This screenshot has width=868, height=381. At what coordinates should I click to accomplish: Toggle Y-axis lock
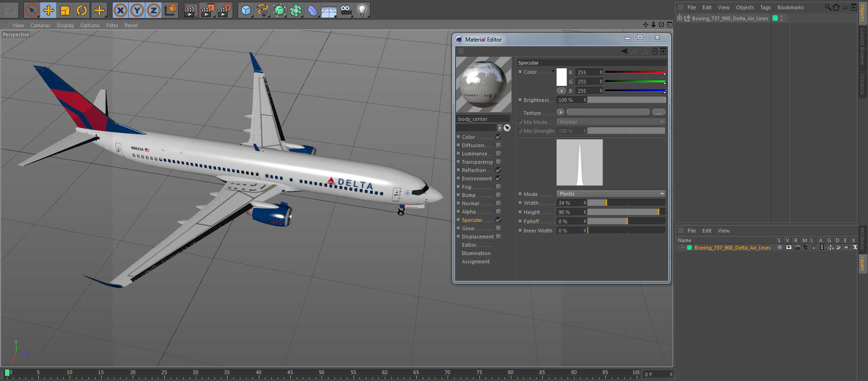137,10
